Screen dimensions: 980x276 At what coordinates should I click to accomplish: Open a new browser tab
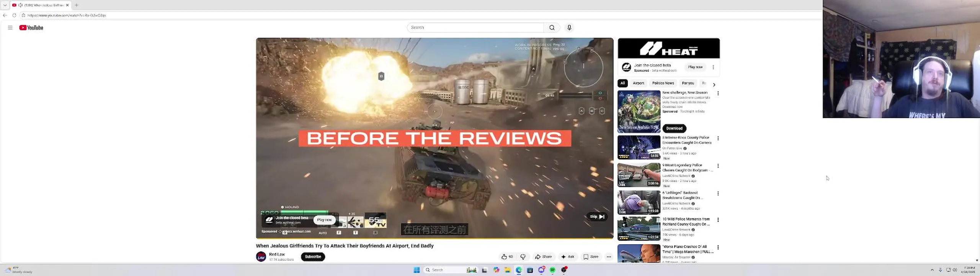coord(77,5)
